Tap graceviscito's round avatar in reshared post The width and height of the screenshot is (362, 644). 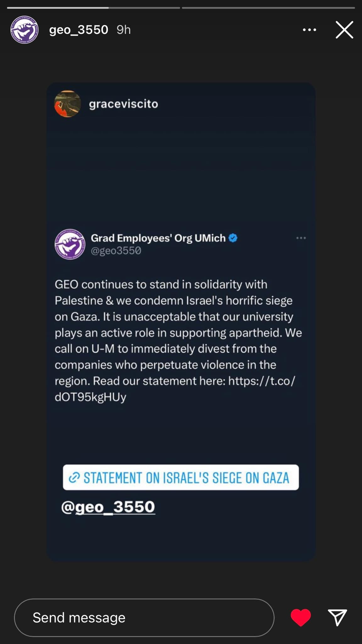point(68,104)
